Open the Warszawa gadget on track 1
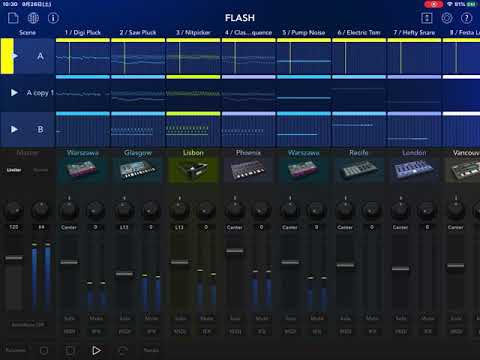The height and width of the screenshot is (360, 480). 82,170
